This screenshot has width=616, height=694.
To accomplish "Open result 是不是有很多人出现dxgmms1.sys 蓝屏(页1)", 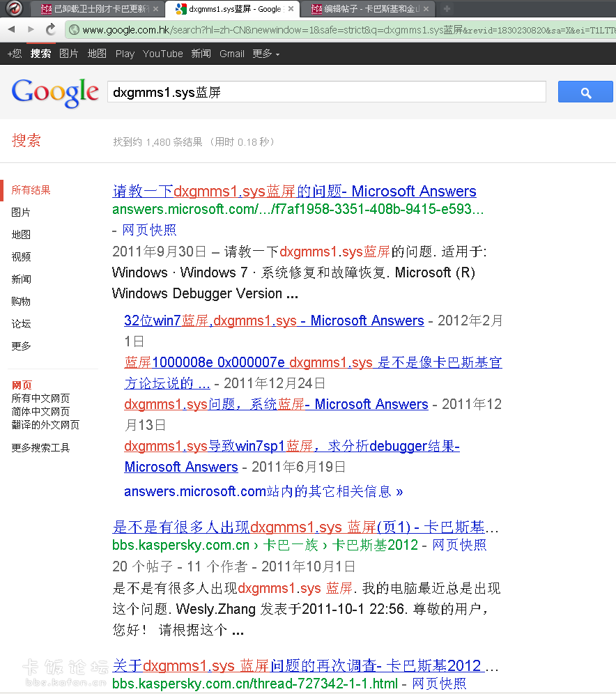I will coord(305,527).
